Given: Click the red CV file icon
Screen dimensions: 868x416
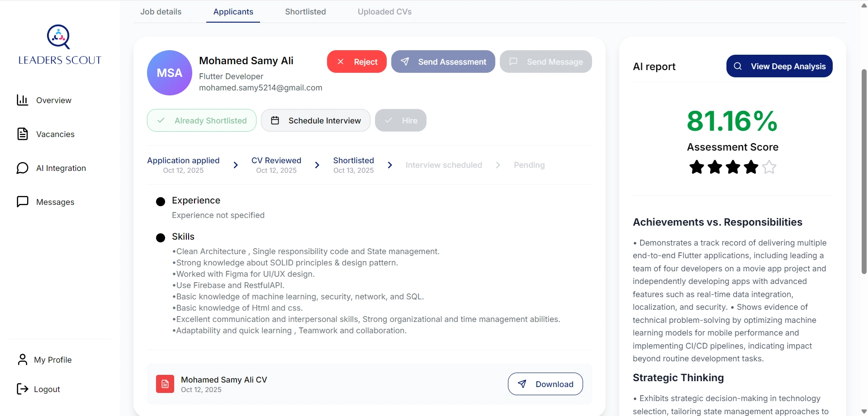Looking at the screenshot, I should click(165, 384).
